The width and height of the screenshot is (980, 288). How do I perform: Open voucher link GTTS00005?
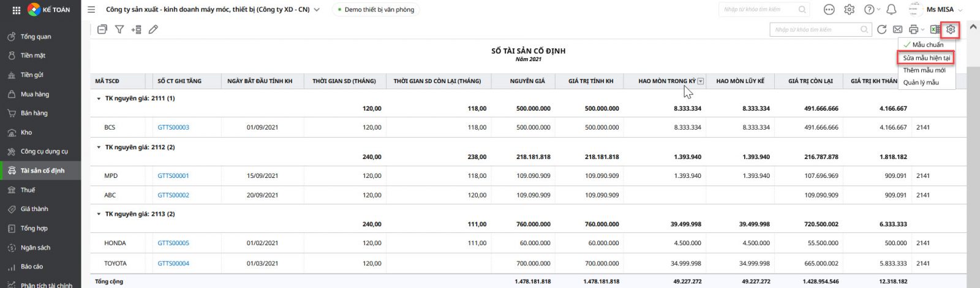[x=173, y=243]
